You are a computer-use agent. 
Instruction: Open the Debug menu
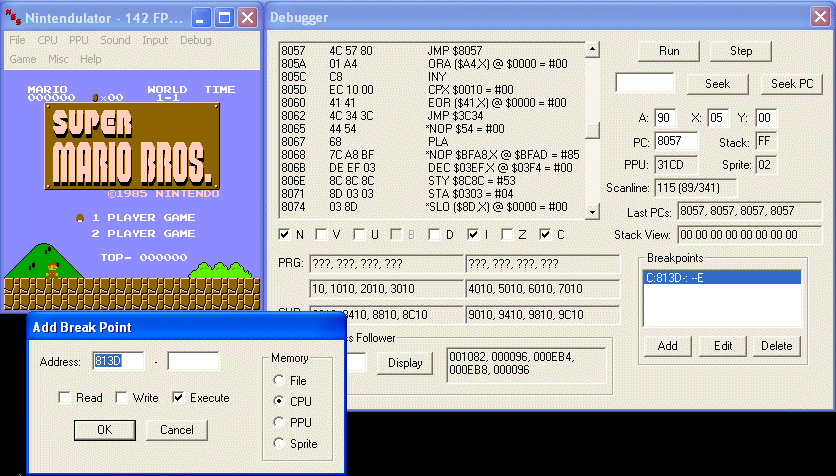coord(196,40)
